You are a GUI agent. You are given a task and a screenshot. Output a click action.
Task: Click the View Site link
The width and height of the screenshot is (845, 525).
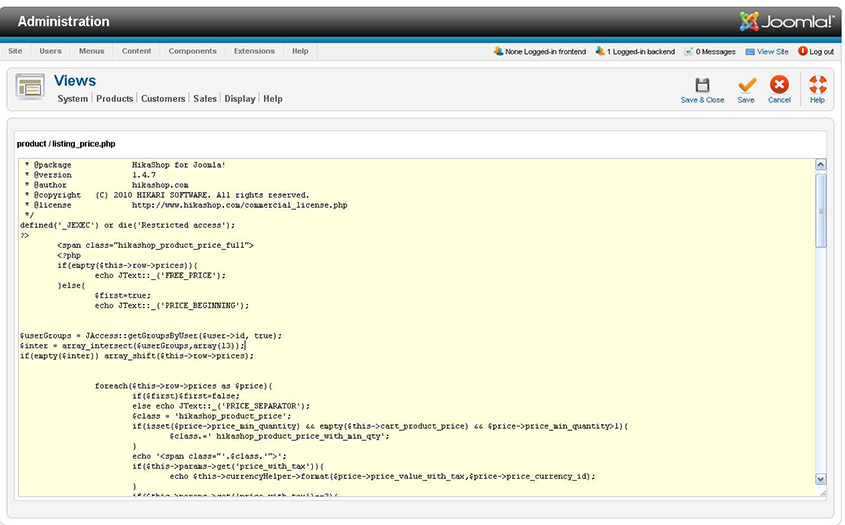(772, 51)
